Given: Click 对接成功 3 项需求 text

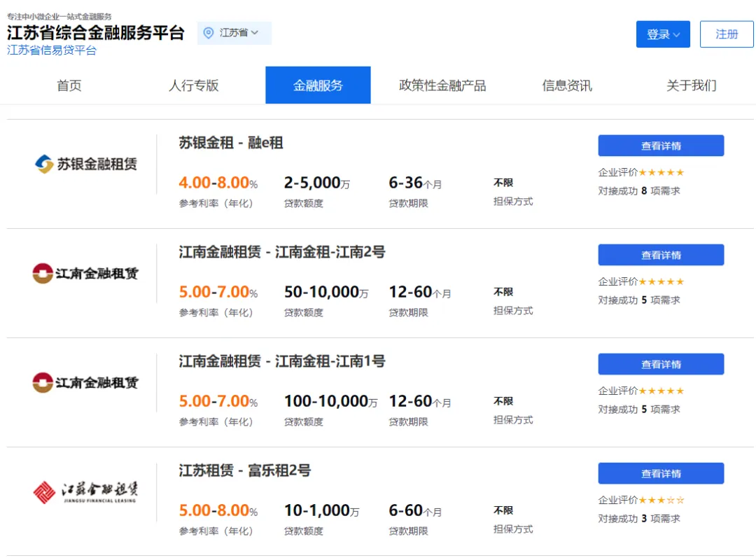Looking at the screenshot, I should pyautogui.click(x=639, y=519).
